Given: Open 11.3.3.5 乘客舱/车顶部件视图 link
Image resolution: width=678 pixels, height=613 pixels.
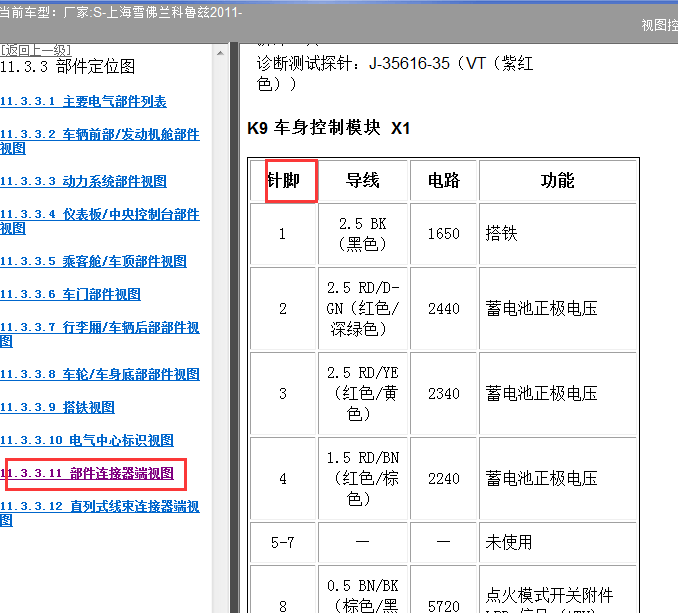Looking at the screenshot, I should coord(93,262).
